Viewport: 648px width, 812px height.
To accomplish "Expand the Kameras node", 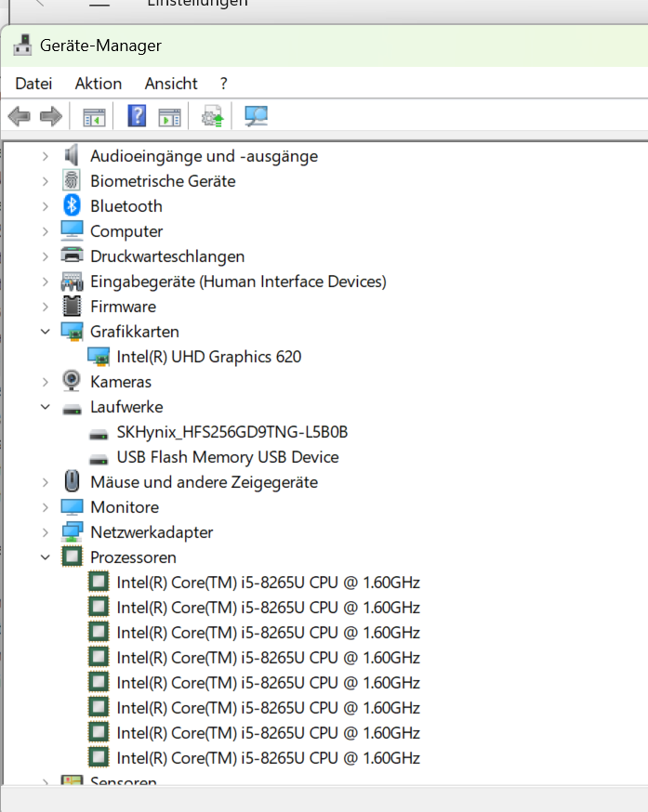I will (x=46, y=382).
